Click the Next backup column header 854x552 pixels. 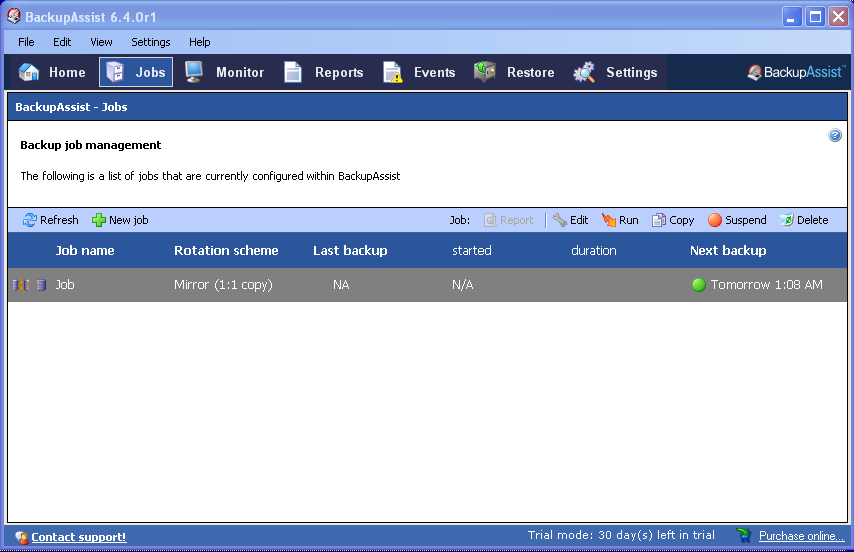pyautogui.click(x=728, y=250)
